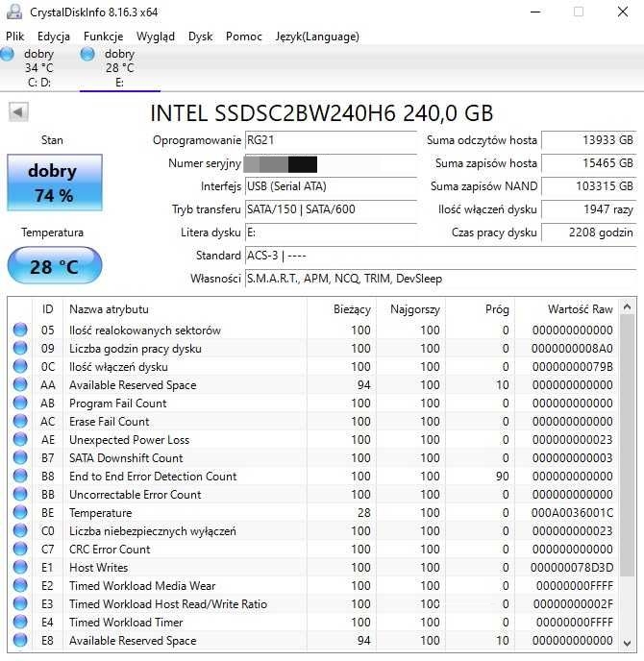Click status icon for End to End Error row
The height and width of the screenshot is (661, 644).
(x=20, y=476)
